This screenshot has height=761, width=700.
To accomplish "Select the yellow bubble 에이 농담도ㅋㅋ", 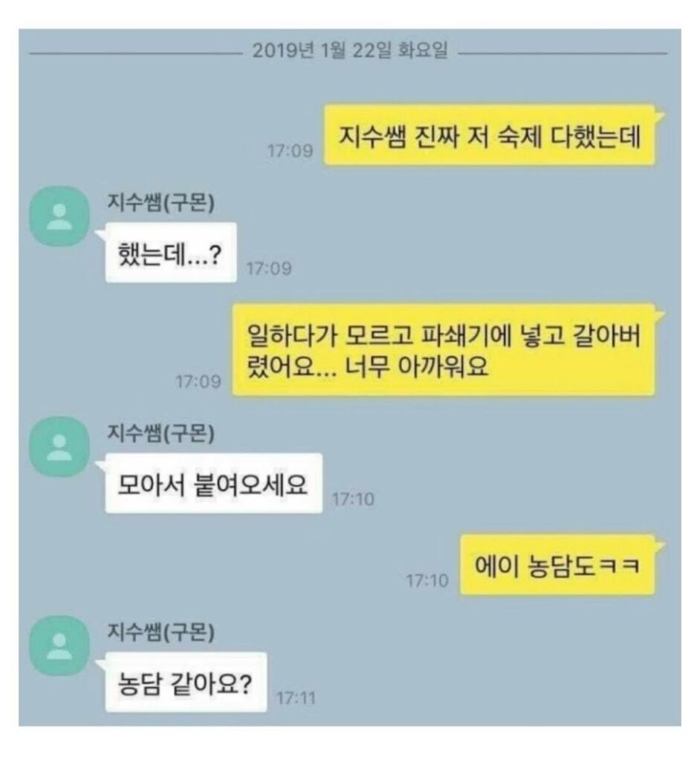I will pos(557,565).
